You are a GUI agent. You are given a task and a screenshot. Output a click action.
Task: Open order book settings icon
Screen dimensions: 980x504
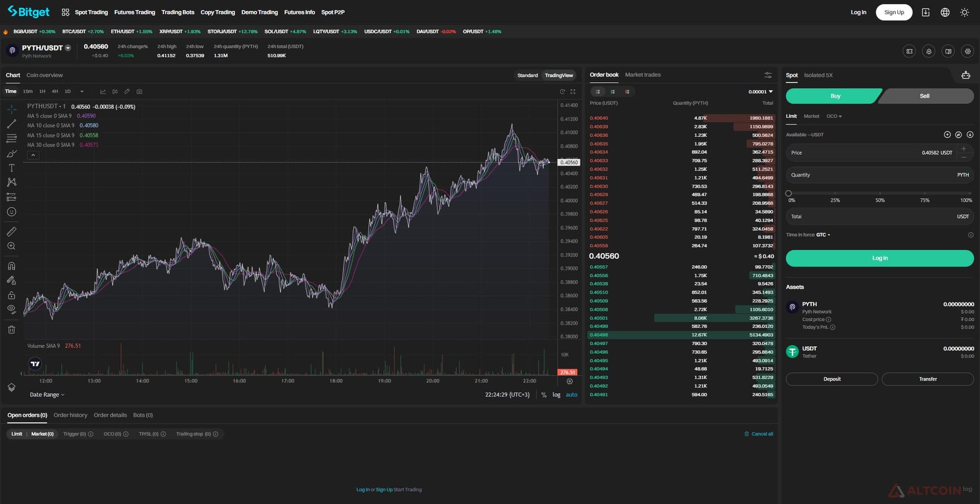(x=768, y=75)
